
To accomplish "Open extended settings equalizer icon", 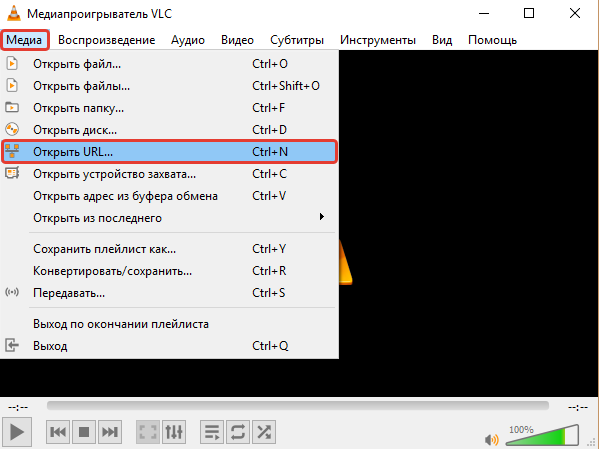I will coord(174,432).
